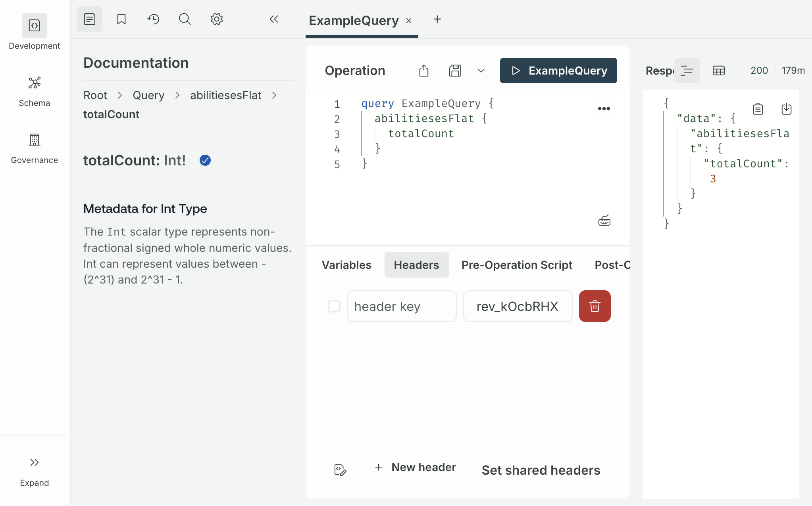Viewport: 812px width, 506px height.
Task: Collapse the Documentation sidebar
Action: (273, 19)
